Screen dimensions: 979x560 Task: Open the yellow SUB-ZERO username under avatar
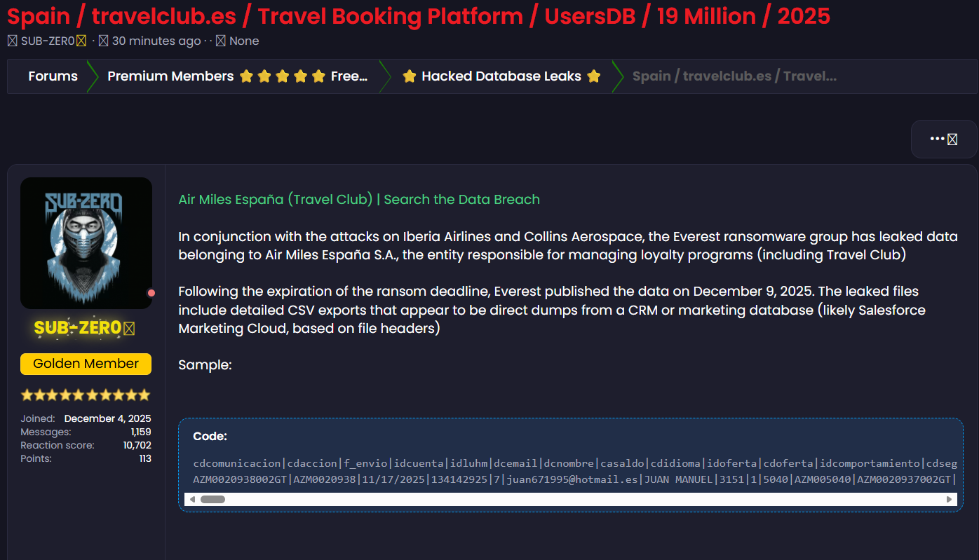[79, 328]
